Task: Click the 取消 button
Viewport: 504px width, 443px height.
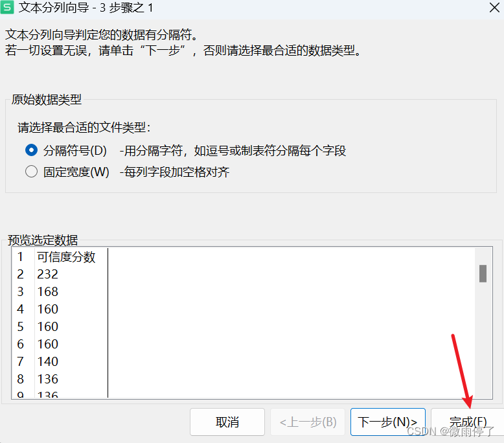Action: pyautogui.click(x=227, y=422)
